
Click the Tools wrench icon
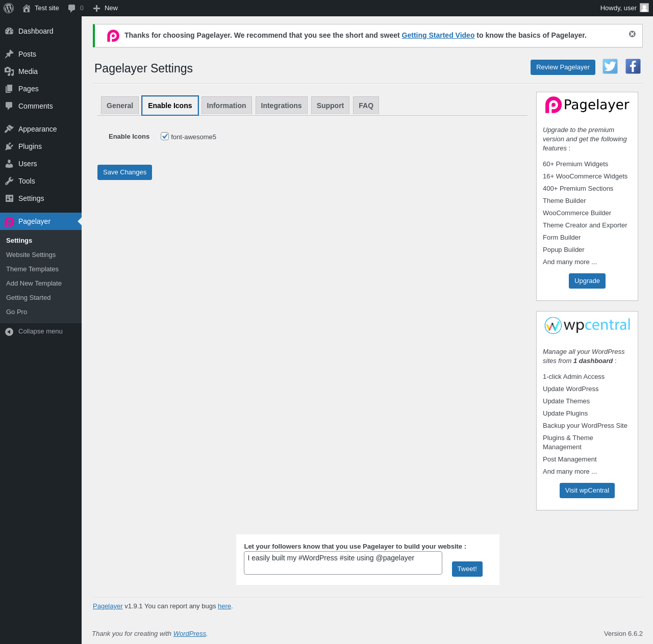pyautogui.click(x=9, y=181)
